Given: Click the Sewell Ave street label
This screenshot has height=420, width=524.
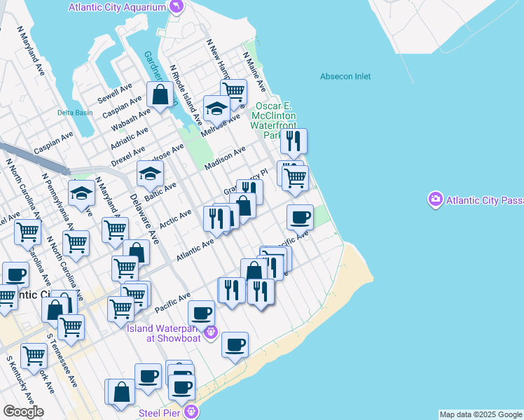Looking at the screenshot, I should (115, 93).
